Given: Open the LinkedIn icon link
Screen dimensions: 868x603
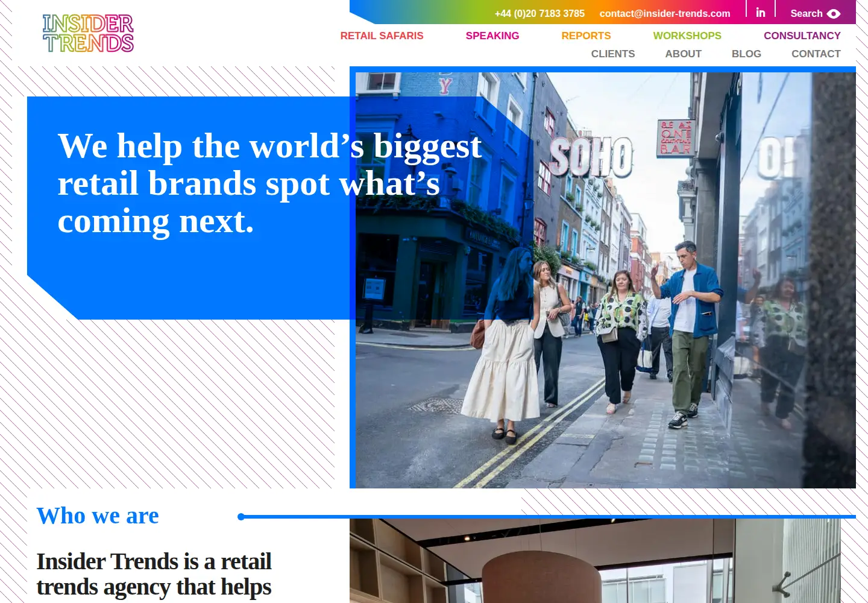Looking at the screenshot, I should [x=761, y=13].
